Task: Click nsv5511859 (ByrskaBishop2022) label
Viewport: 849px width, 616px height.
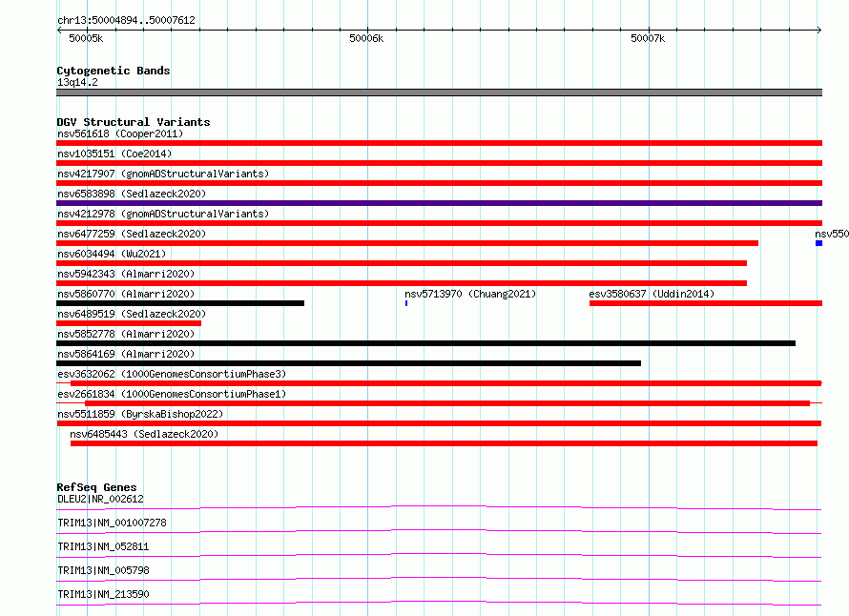Action: tap(140, 414)
